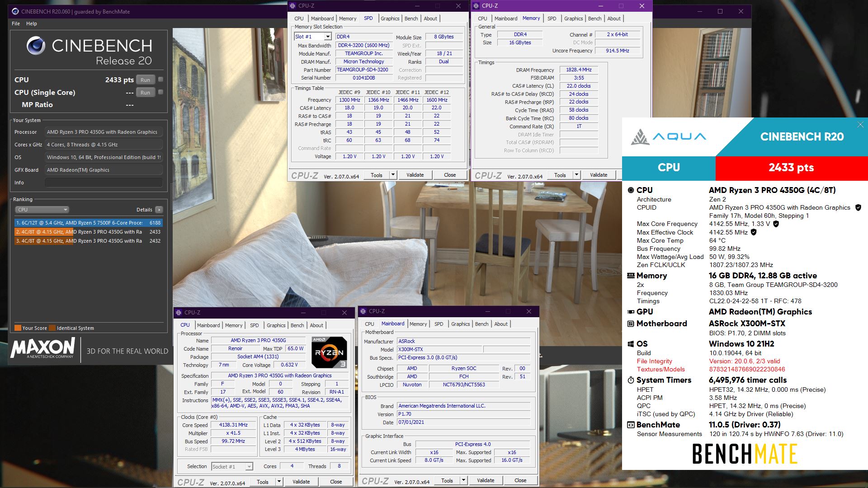Click Close in CPU tab CPU-Z window
Screen dimensions: 868x488
click(x=336, y=482)
